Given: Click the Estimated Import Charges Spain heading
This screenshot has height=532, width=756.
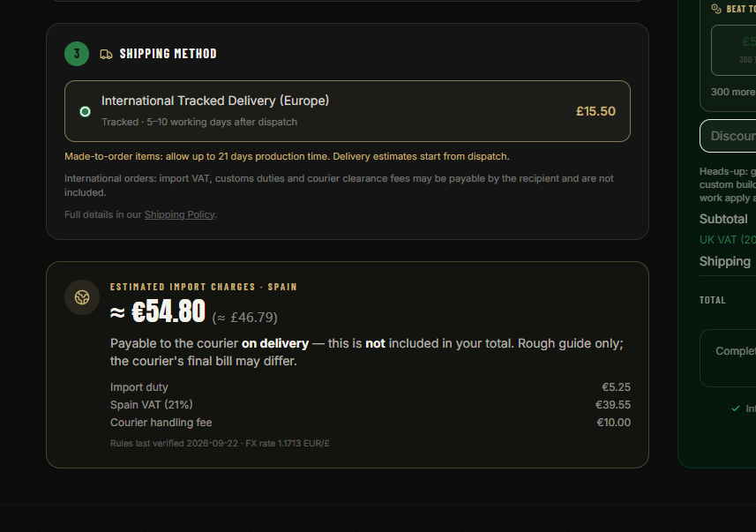Looking at the screenshot, I should click(204, 287).
